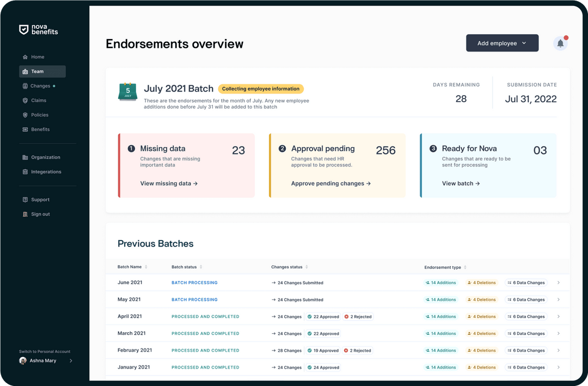588x386 pixels.
Task: Open the Add employee dropdown
Action: click(502, 43)
